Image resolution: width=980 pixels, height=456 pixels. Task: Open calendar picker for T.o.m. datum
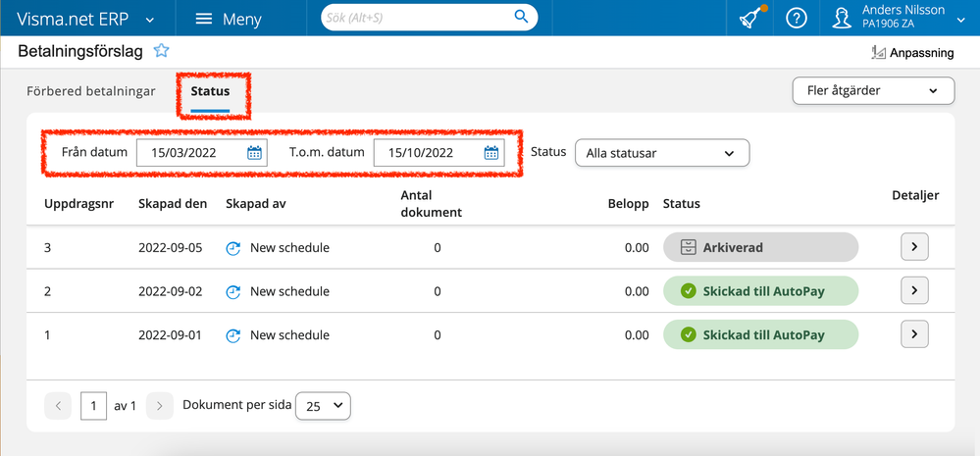[x=491, y=152]
